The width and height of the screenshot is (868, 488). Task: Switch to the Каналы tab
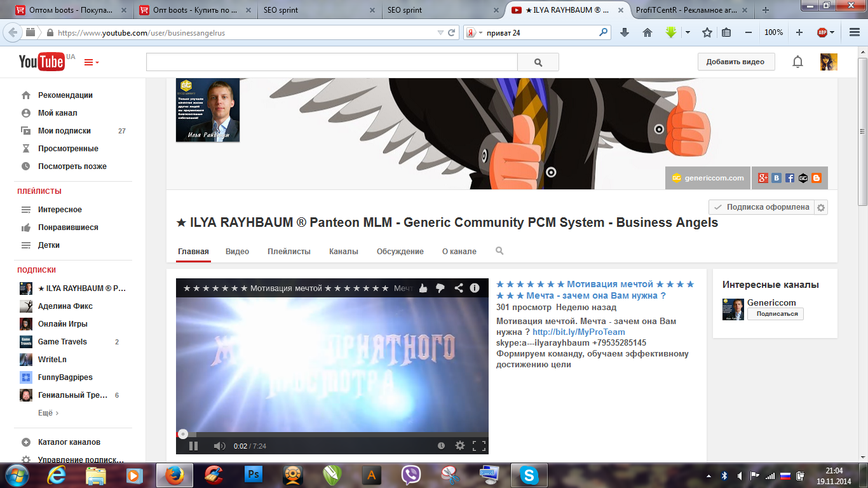coord(344,252)
